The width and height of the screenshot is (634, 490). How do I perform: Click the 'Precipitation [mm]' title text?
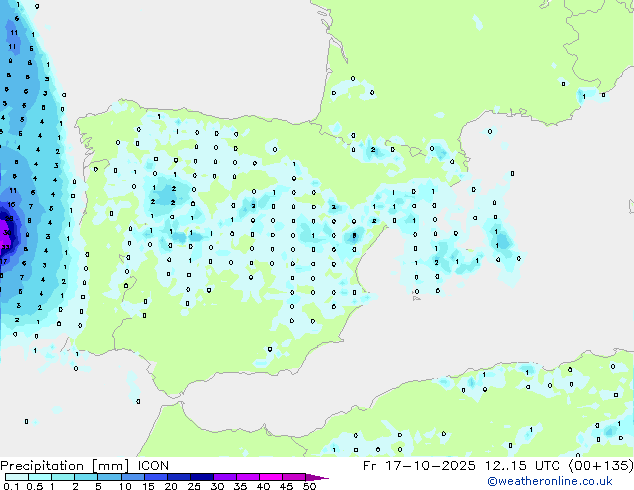[x=65, y=466]
